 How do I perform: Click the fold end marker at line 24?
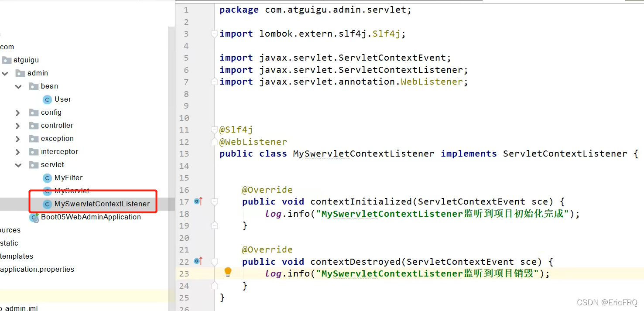tap(214, 286)
